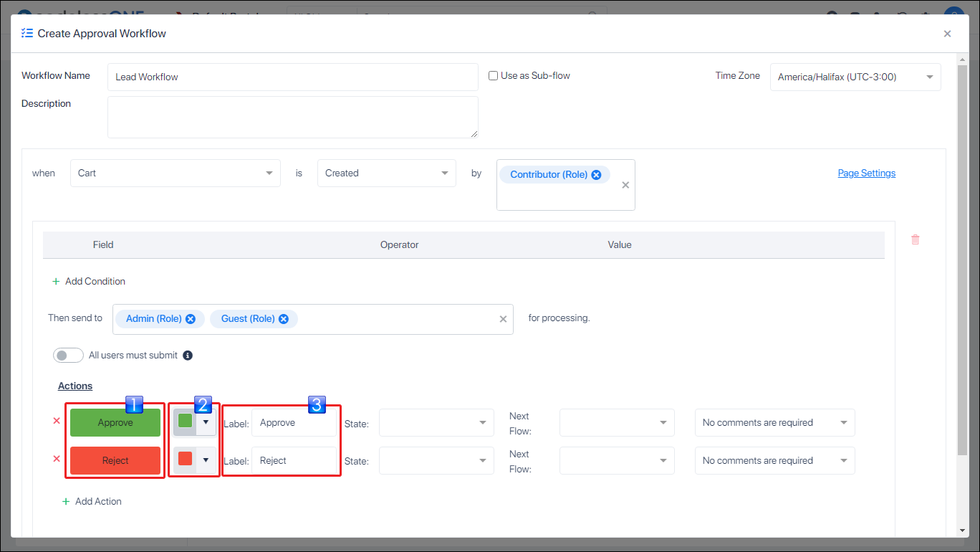The height and width of the screenshot is (552, 980).
Task: Remove the Guest (Role) chip
Action: coord(284,318)
